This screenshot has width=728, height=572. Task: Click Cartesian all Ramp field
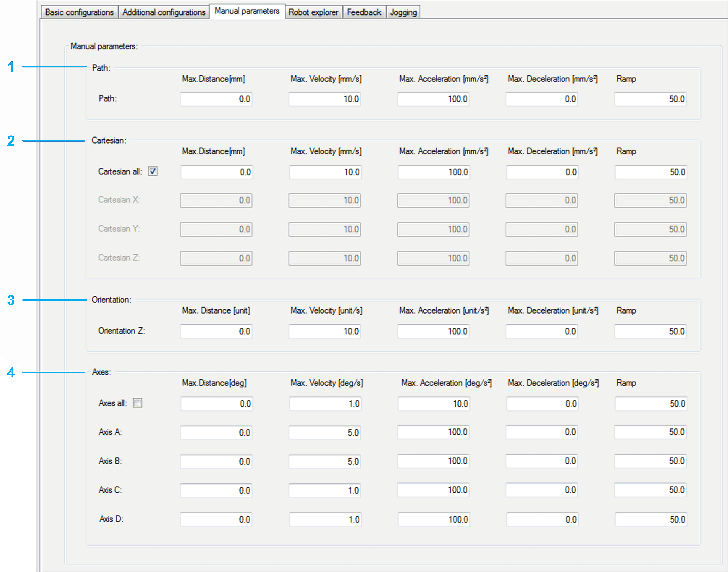[651, 172]
